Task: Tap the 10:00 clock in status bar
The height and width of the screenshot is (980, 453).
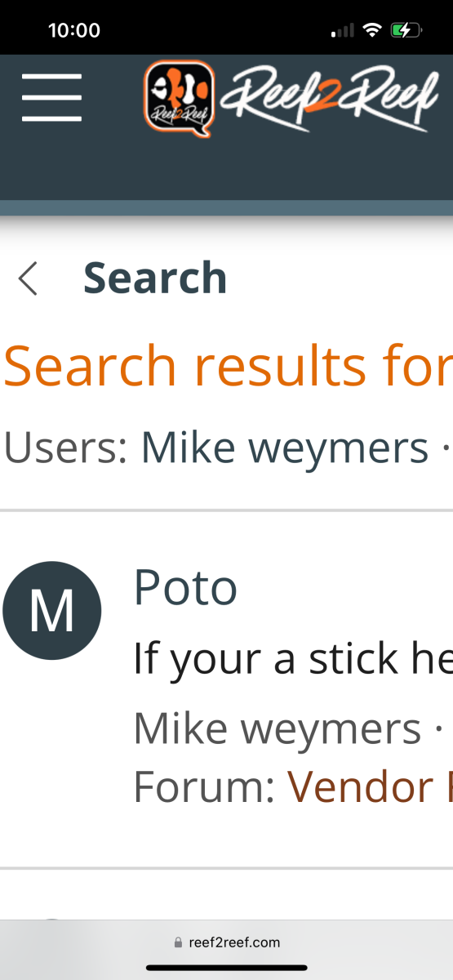Action: [74, 31]
